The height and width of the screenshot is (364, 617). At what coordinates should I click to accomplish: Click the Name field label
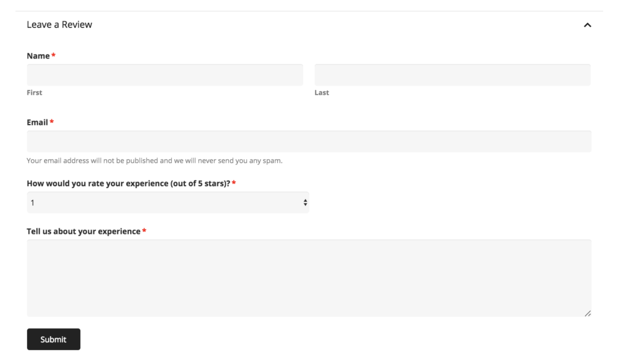point(38,56)
